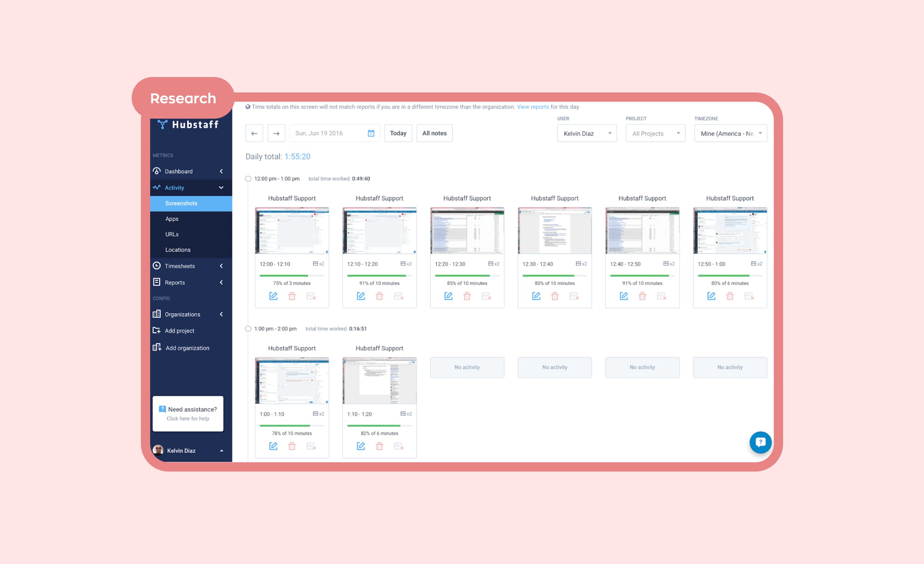The image size is (924, 564).
Task: Go to the next day
Action: [x=276, y=133]
